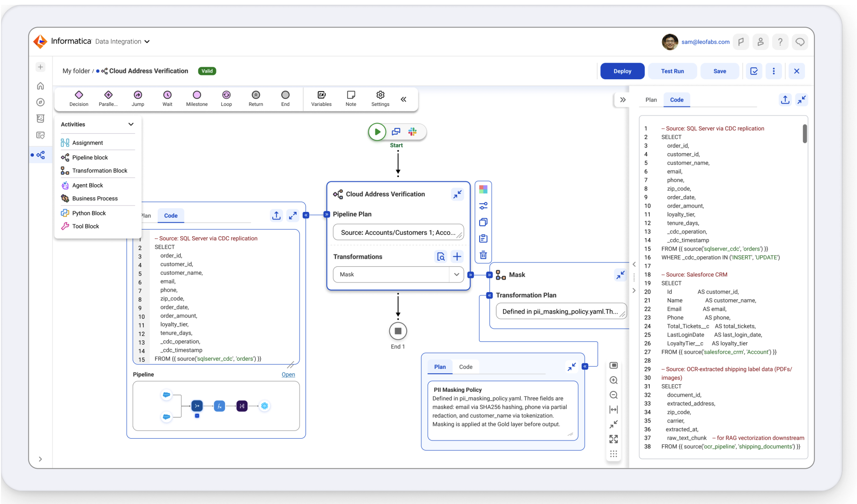Open the toolbar Settings
The image size is (857, 504).
[380, 99]
